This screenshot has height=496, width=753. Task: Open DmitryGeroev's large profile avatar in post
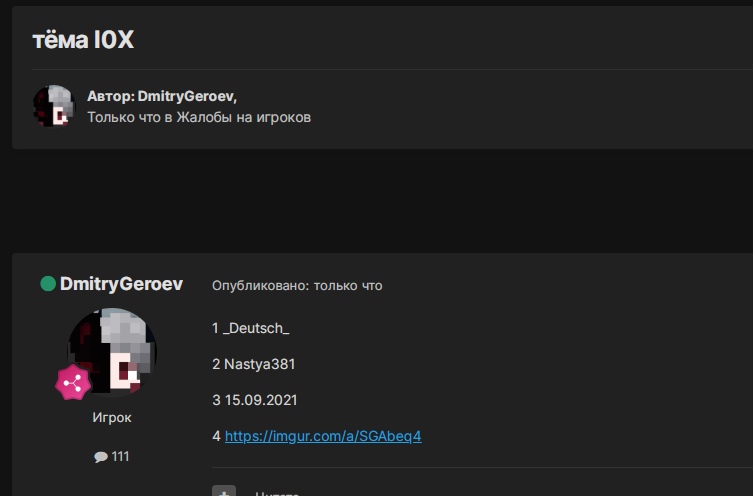112,350
